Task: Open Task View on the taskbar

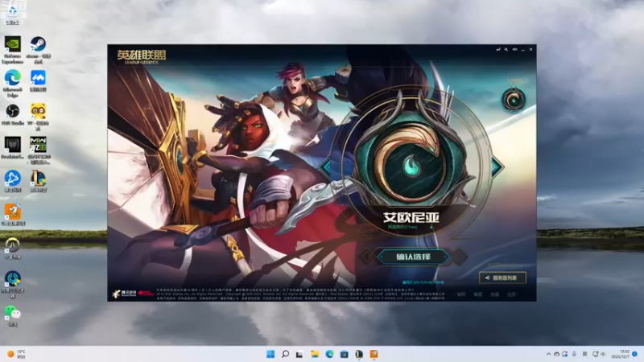Action: (x=299, y=354)
